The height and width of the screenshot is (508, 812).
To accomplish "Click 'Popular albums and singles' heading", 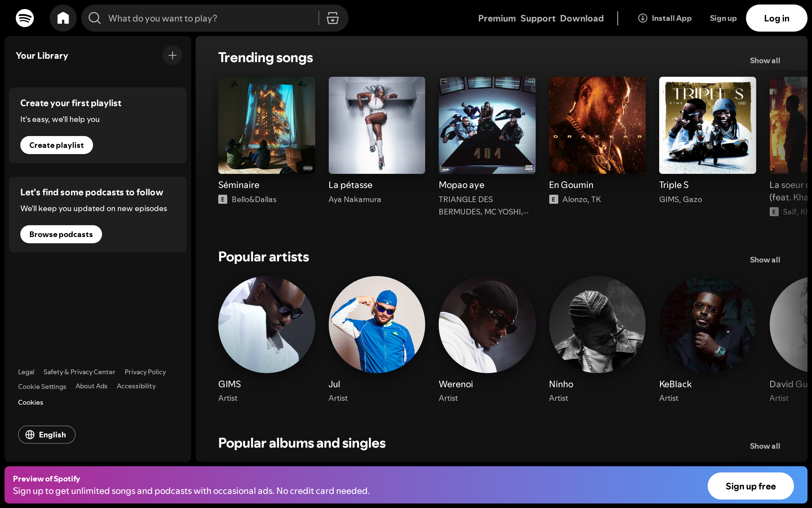I will click(x=302, y=443).
